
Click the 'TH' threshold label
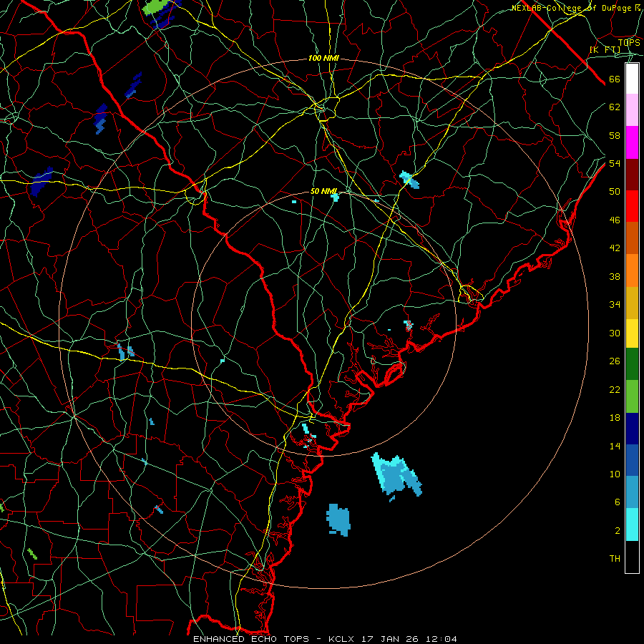pos(615,559)
